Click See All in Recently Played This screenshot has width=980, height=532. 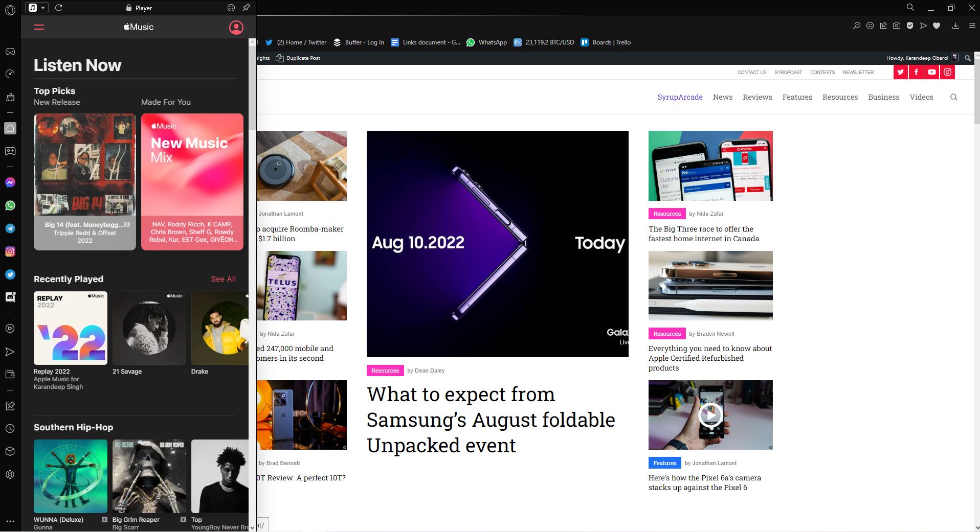[x=223, y=279]
